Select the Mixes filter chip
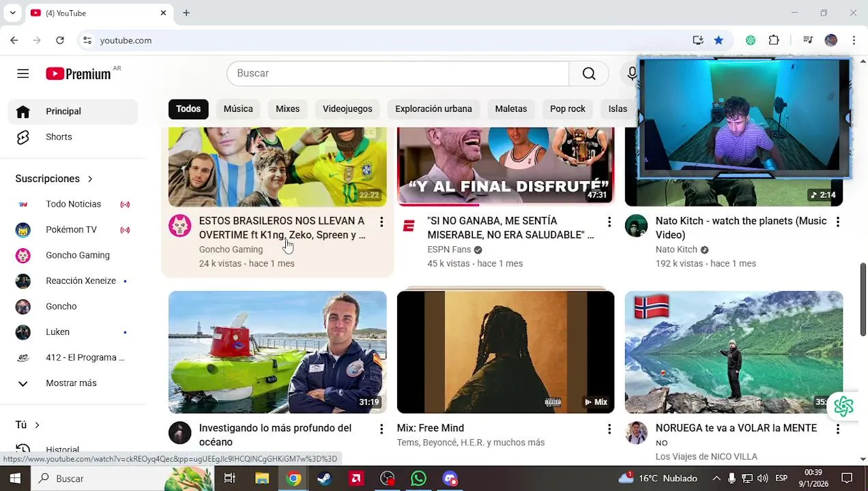 [x=287, y=109]
